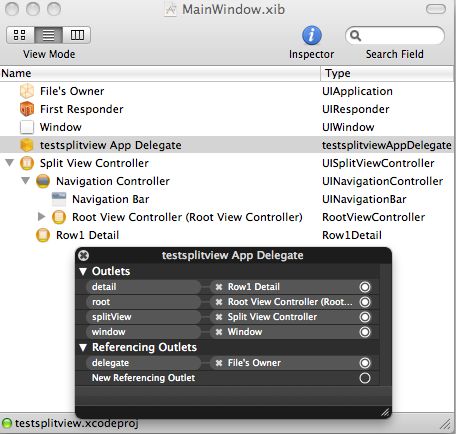Select the Navigation Bar icon
Screen dimensions: 456x434
coord(59,199)
